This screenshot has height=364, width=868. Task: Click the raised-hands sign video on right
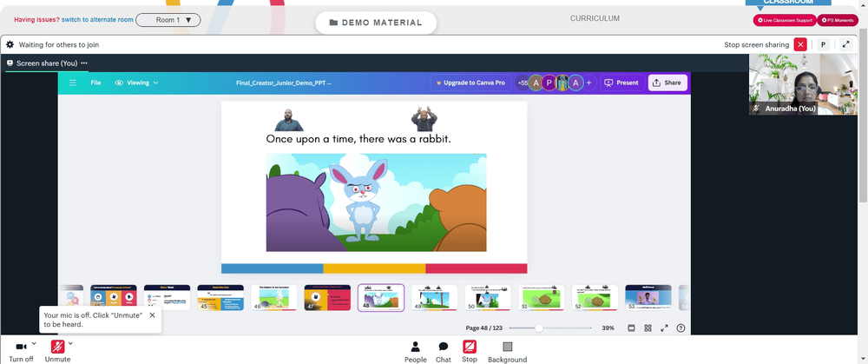[x=424, y=120]
